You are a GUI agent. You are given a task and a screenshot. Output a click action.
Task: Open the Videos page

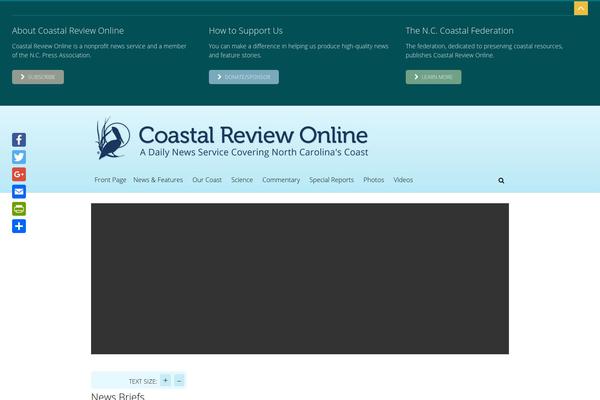(403, 180)
